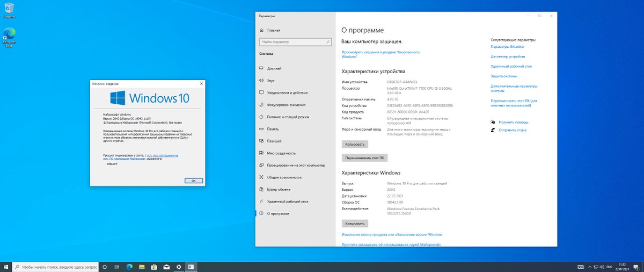Image resolution: width=644 pixels, height=272 pixels.
Task: Click the Отправить отзыв link
Action: point(512,130)
